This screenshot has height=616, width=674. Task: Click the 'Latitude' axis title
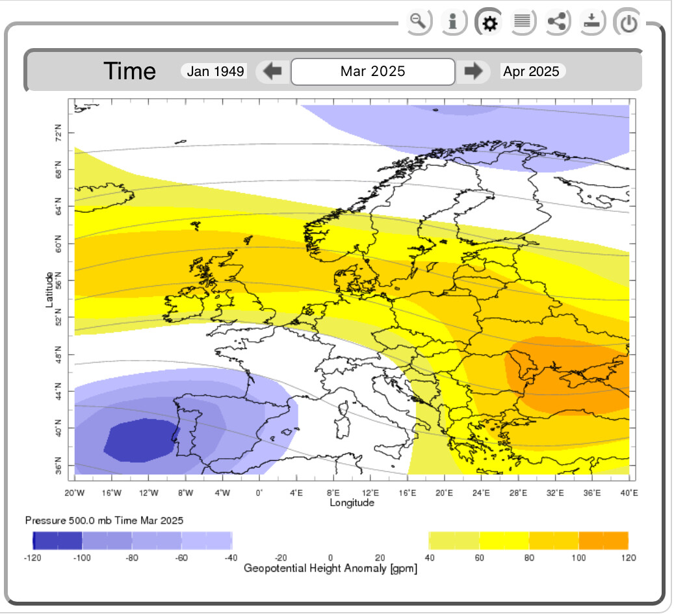click(49, 289)
